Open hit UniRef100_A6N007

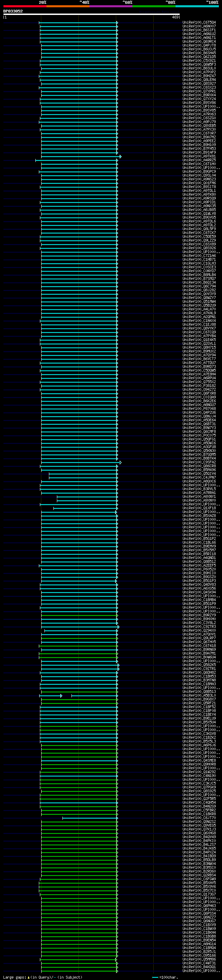coord(199,26)
